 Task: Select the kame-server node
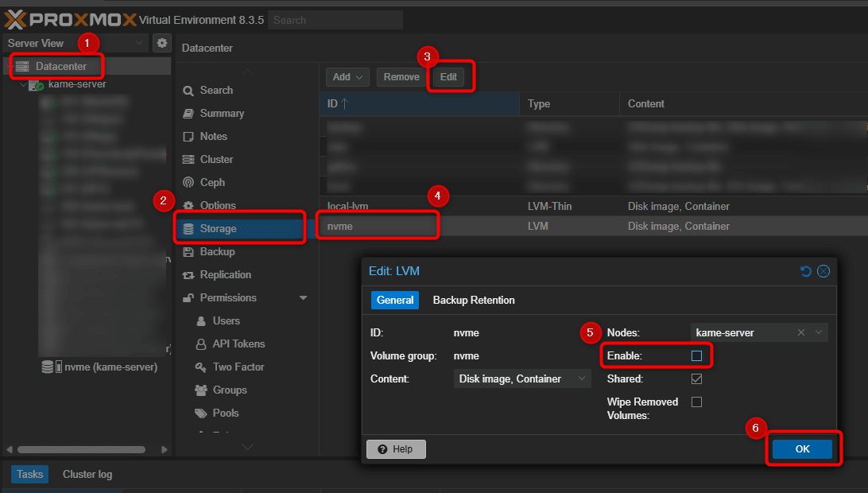(77, 84)
